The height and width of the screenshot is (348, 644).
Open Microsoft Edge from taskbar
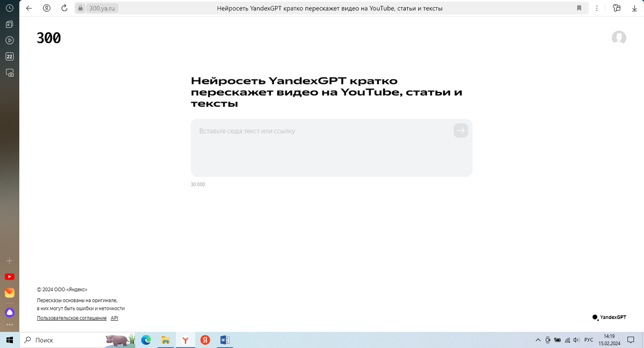(x=146, y=340)
